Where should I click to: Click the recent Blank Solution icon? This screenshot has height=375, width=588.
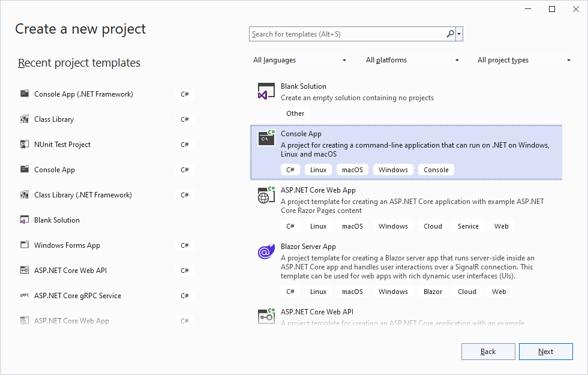[25, 220]
